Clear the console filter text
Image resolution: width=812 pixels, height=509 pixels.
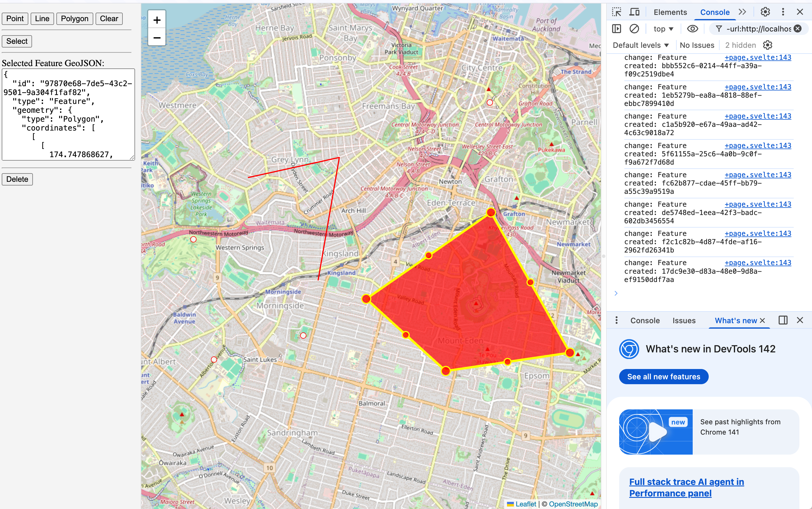click(797, 29)
